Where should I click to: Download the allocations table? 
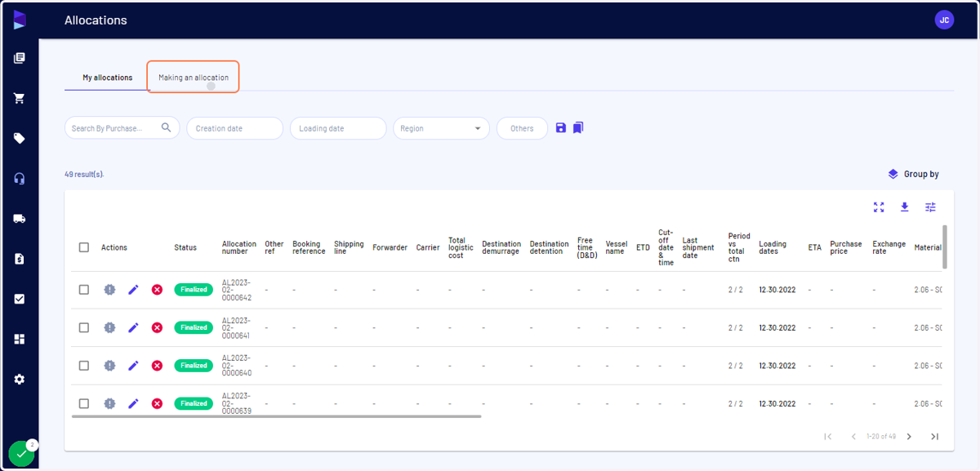905,207
